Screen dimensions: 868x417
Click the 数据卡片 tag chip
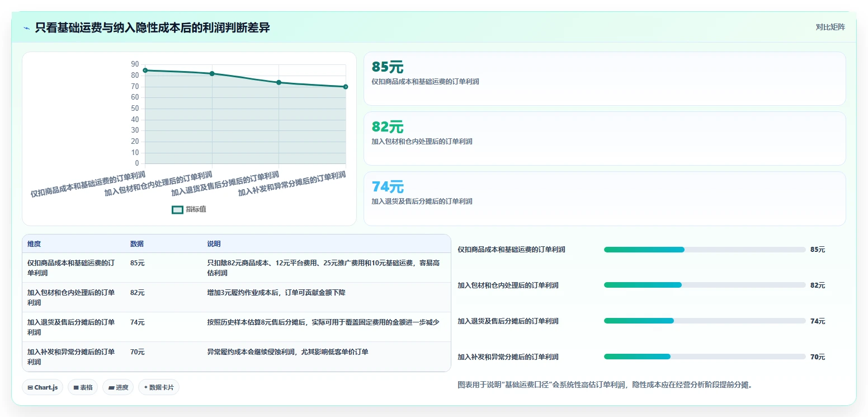pyautogui.click(x=159, y=387)
